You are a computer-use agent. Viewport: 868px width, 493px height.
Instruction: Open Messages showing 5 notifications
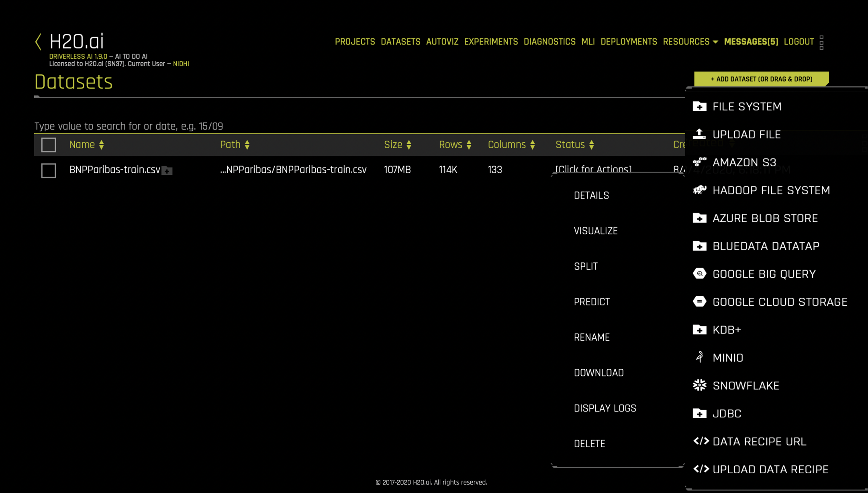752,41
